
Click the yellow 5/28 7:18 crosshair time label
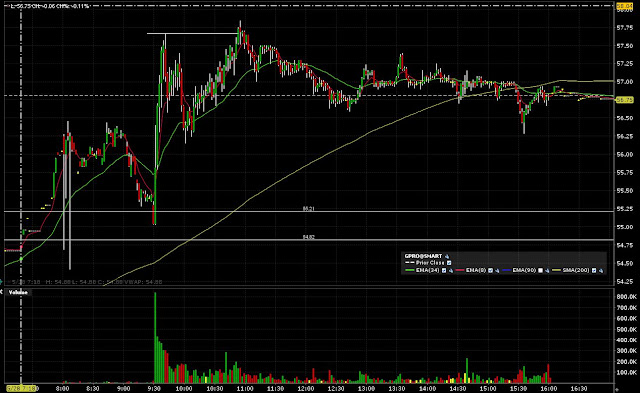tap(22, 389)
